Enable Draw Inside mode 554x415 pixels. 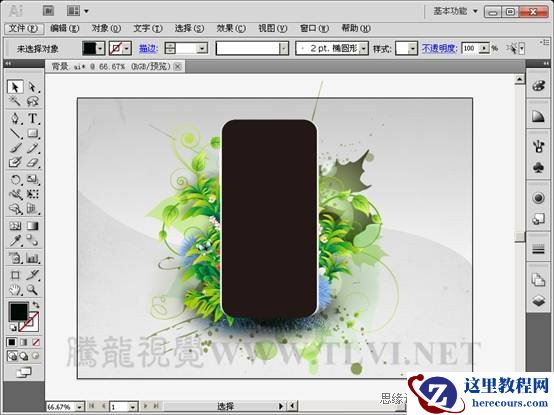coord(35,356)
